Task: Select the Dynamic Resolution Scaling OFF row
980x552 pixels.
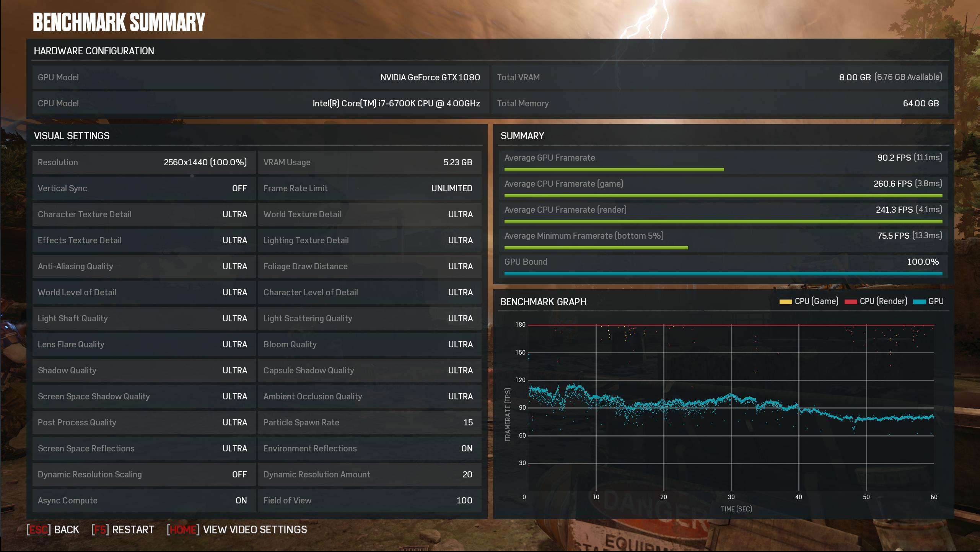Action: 143,474
